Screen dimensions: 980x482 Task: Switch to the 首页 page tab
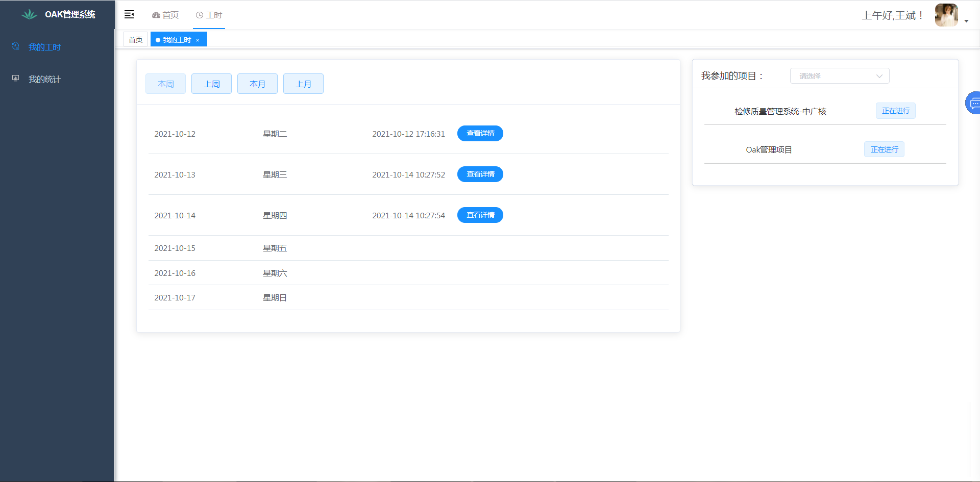(136, 39)
